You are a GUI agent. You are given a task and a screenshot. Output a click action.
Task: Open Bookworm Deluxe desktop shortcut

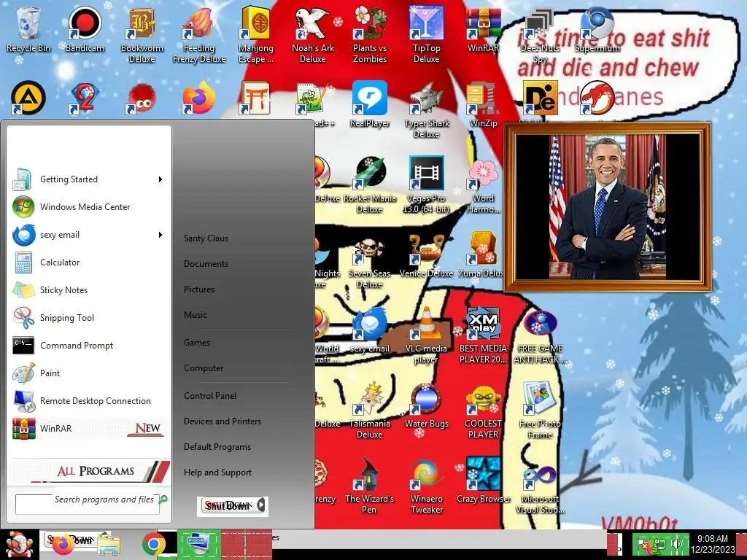coord(142,36)
